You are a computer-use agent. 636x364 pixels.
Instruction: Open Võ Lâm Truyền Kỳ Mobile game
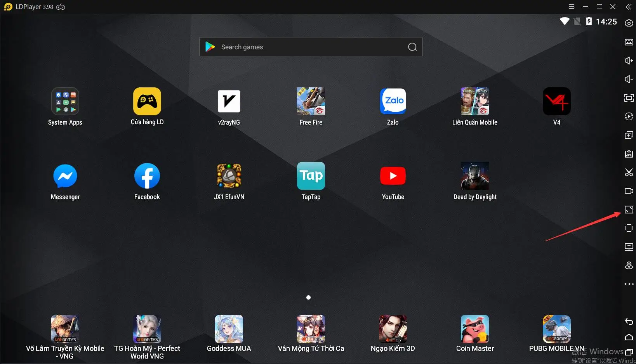click(65, 329)
